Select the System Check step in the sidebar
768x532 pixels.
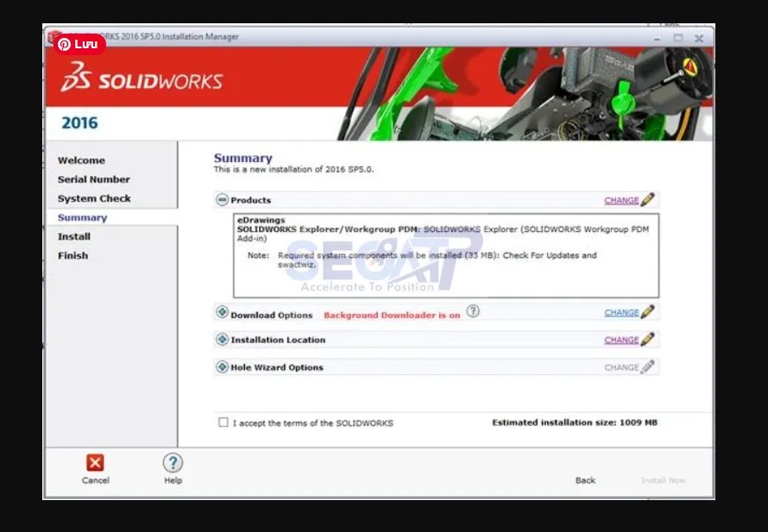point(93,198)
